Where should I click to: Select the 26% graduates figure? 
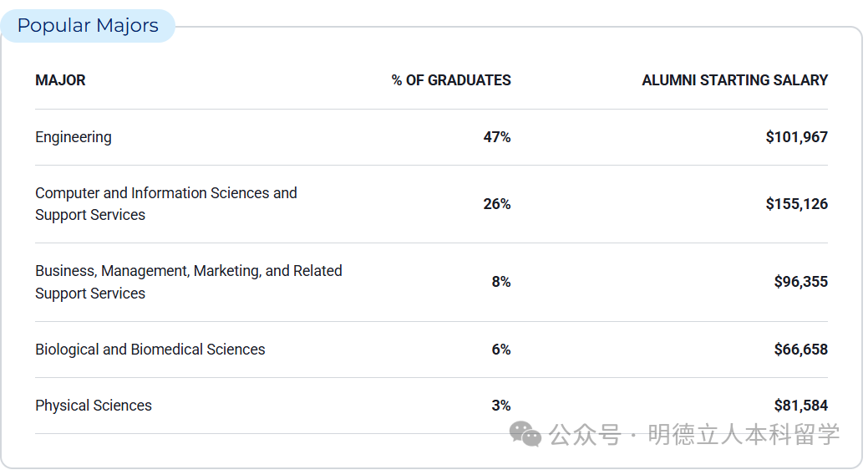coord(497,204)
